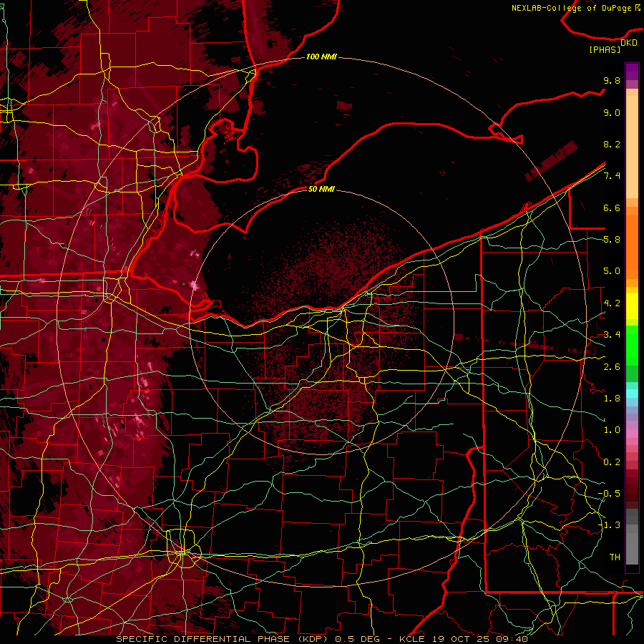Viewport: 644px width, 644px height.
Task: Click the 3.4 value on the color scale
Action: (612, 335)
